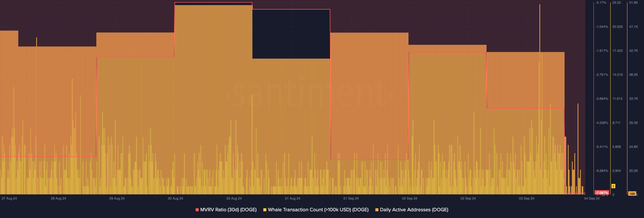Click the 5.808 whale axis label
This screenshot has height=218, width=644.
(617, 147)
